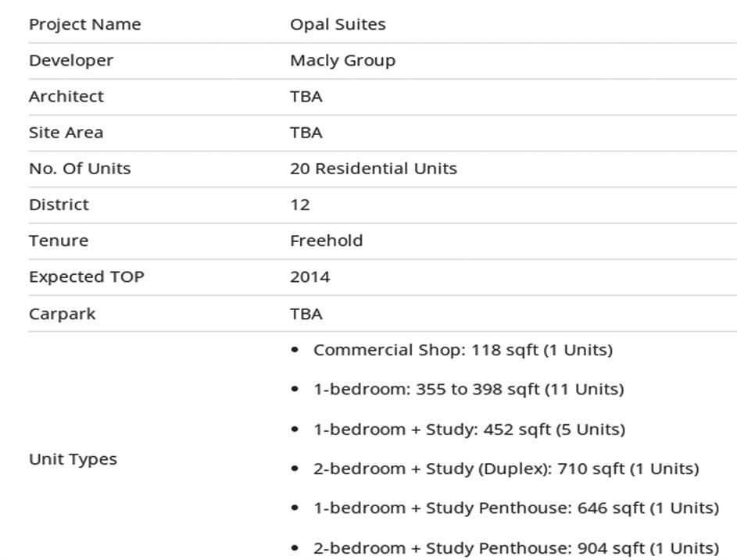This screenshot has height=560, width=737.
Task: Select the "Opal Suites" project name value
Action: 338,24
